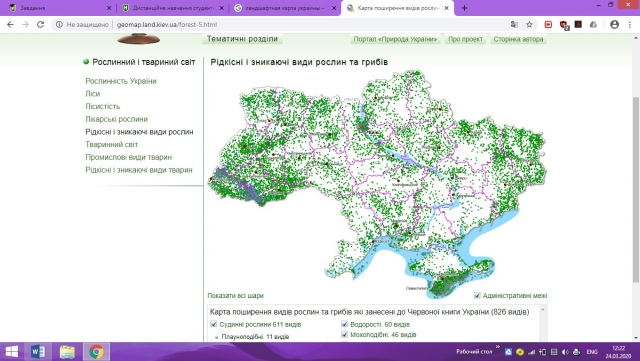Bookmark this page with the star icon
Viewport: 640px width, 361px height.
coord(529,25)
